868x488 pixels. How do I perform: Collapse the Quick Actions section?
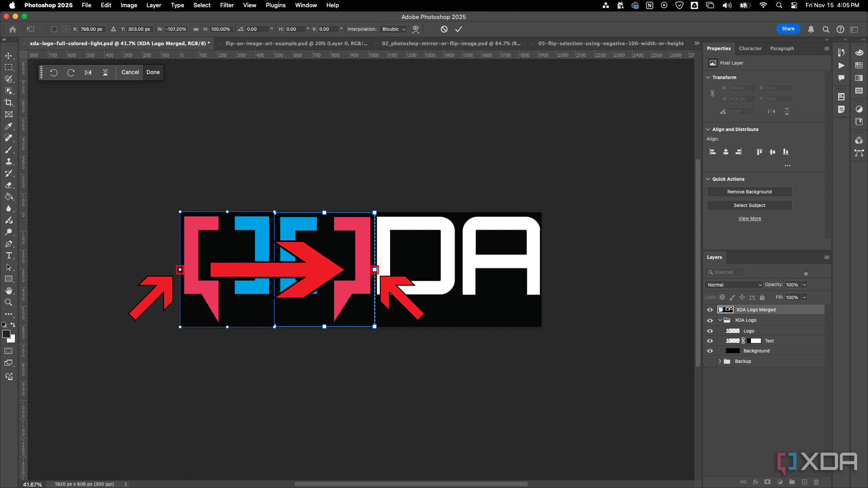tap(708, 179)
